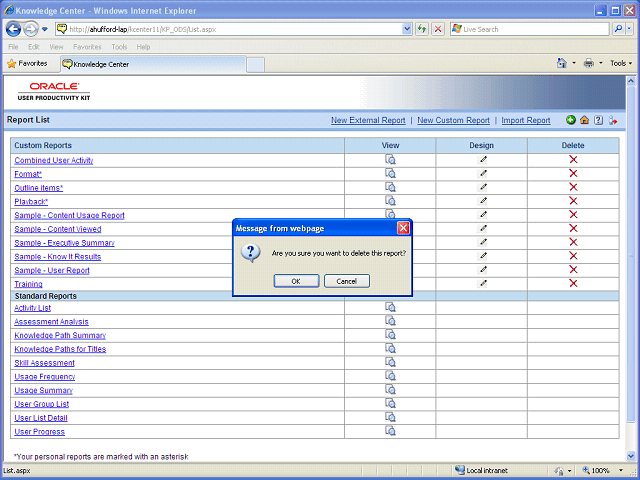Click the Import Report link

click(x=526, y=120)
